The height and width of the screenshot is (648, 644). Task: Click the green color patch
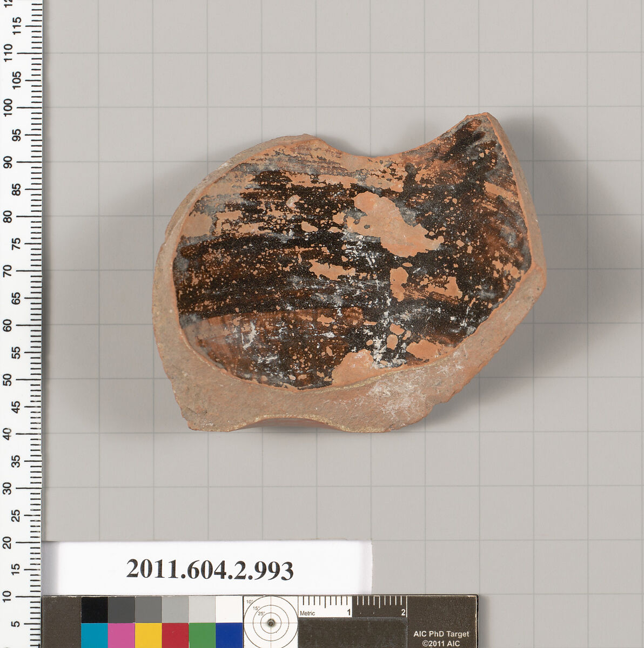click(202, 635)
